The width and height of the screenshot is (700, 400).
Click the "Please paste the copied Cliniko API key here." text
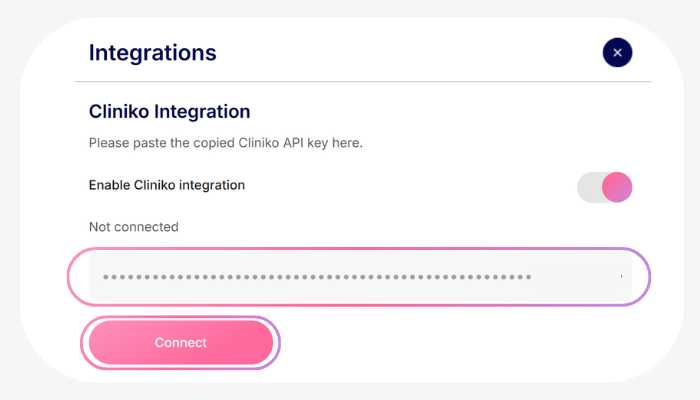tap(225, 143)
